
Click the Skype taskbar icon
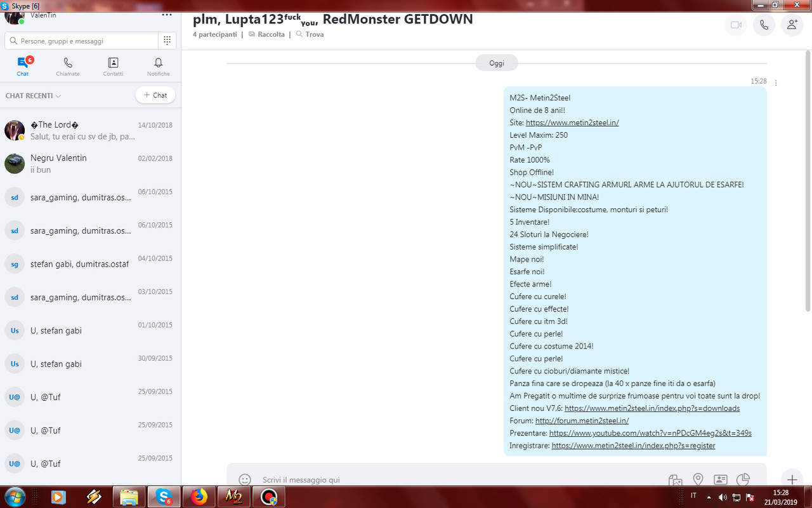(164, 497)
